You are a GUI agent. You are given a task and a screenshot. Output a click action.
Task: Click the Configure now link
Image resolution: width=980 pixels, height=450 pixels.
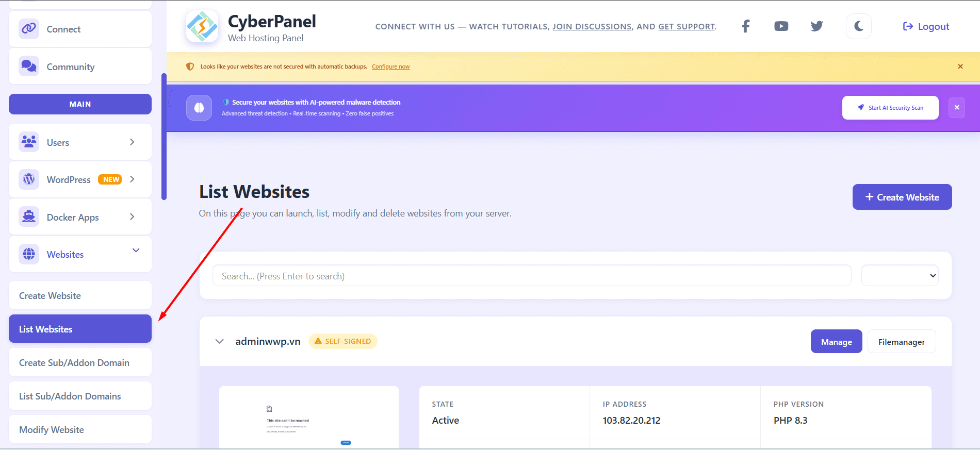(390, 66)
